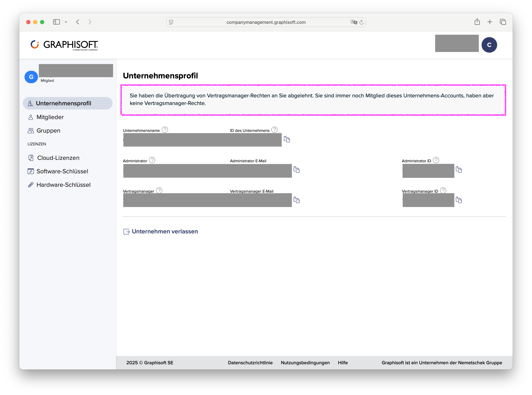Open Cloud-Lizenzen
This screenshot has width=532, height=395.
[54, 158]
